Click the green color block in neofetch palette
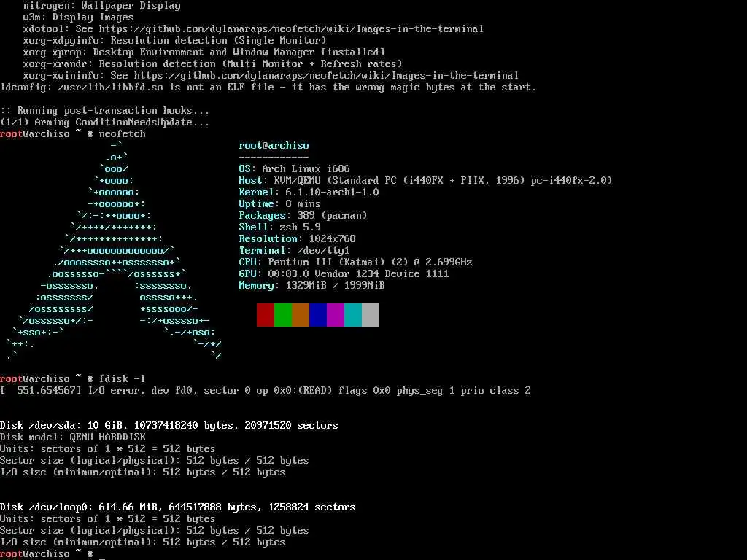Image resolution: width=747 pixels, height=560 pixels. pos(283,315)
